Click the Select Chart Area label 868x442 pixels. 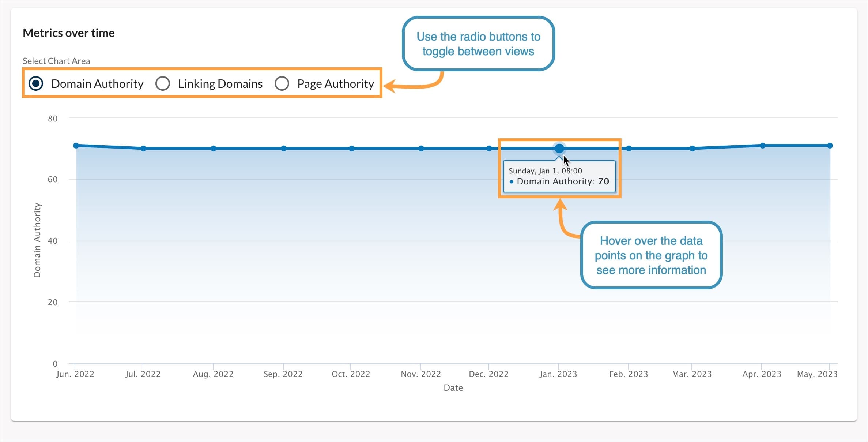pyautogui.click(x=56, y=61)
